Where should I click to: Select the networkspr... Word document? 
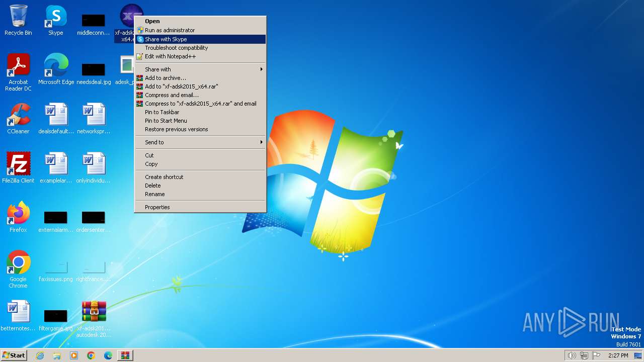tap(94, 119)
